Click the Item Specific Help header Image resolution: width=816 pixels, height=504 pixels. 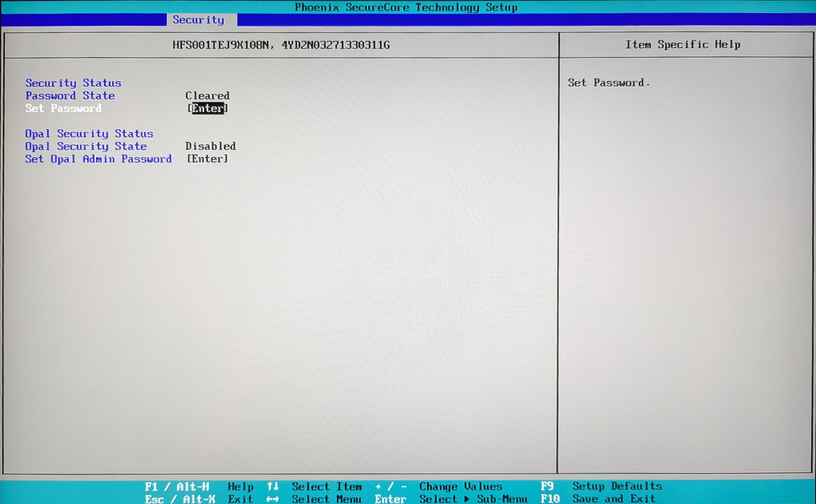(x=683, y=45)
